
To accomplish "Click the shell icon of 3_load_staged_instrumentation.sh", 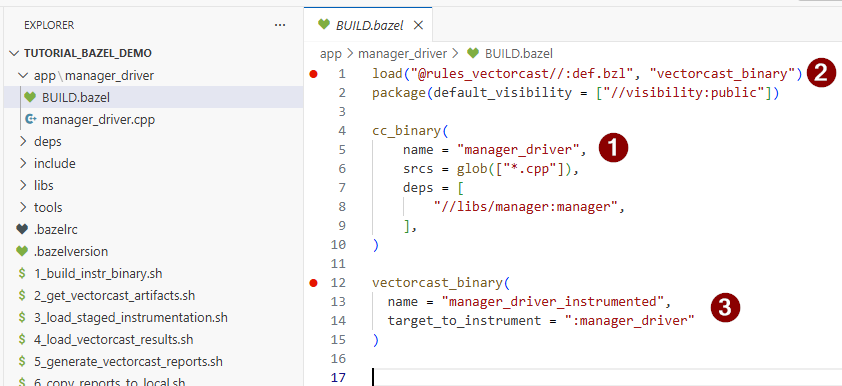I will point(22,317).
